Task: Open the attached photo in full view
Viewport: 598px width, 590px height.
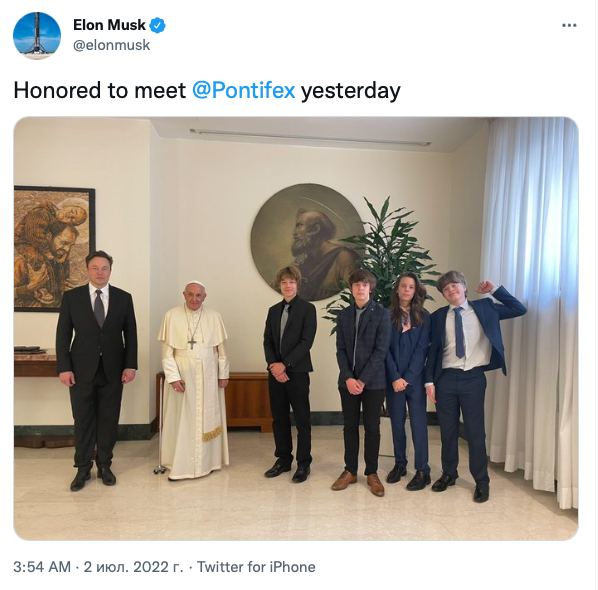Action: tap(296, 328)
